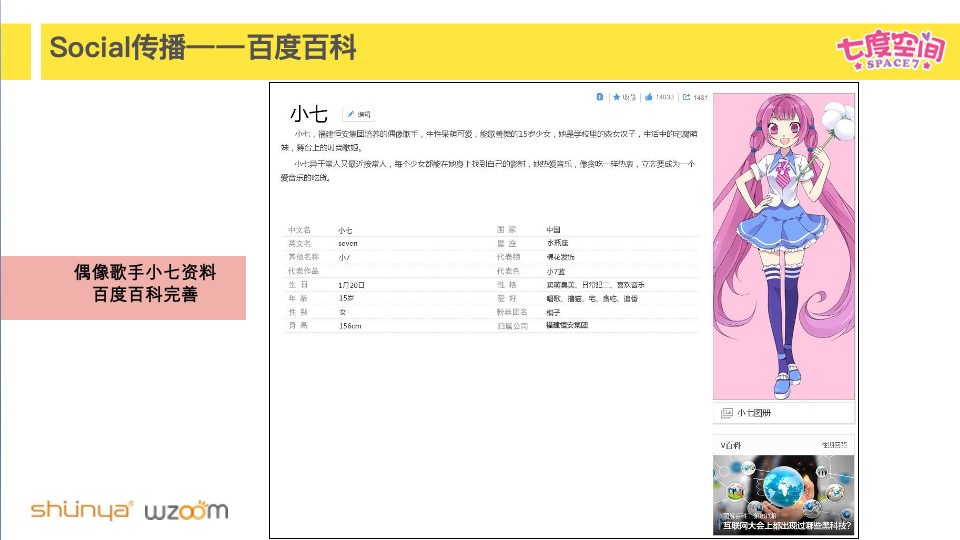
Task: Click the 粉丝团名 field label
Action: (512, 312)
